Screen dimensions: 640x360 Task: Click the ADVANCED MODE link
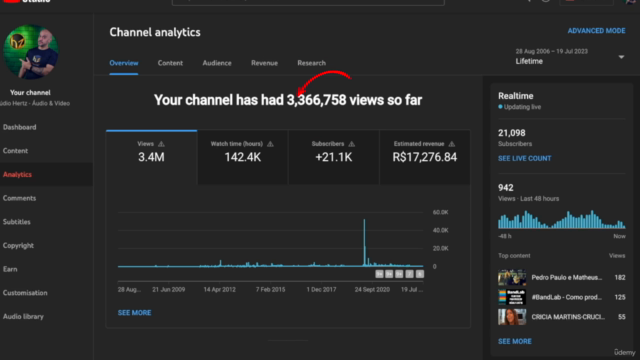tap(596, 31)
